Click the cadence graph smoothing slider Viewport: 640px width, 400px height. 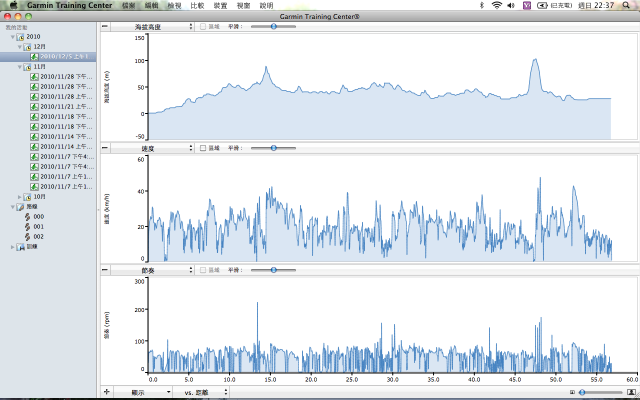pyautogui.click(x=273, y=270)
